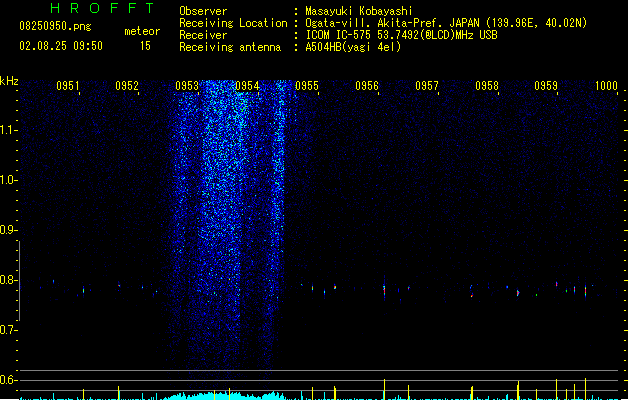Click the 1000 time marker

pyautogui.click(x=606, y=86)
